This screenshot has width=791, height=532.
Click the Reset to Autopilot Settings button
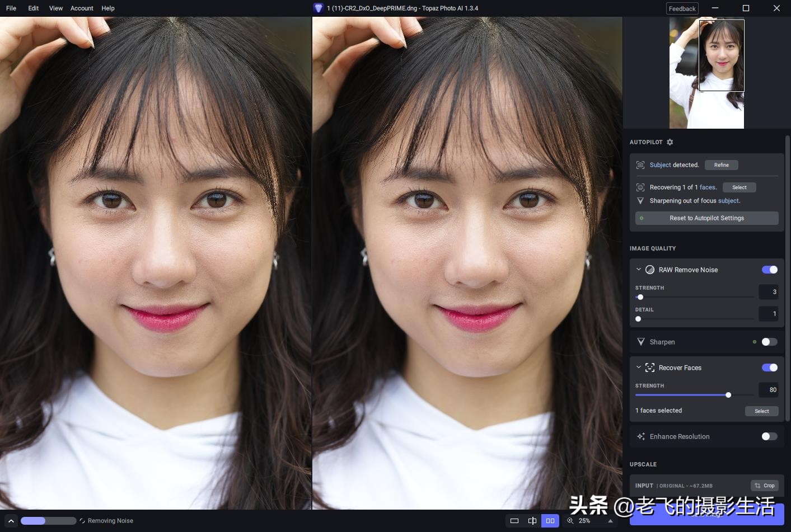706,218
